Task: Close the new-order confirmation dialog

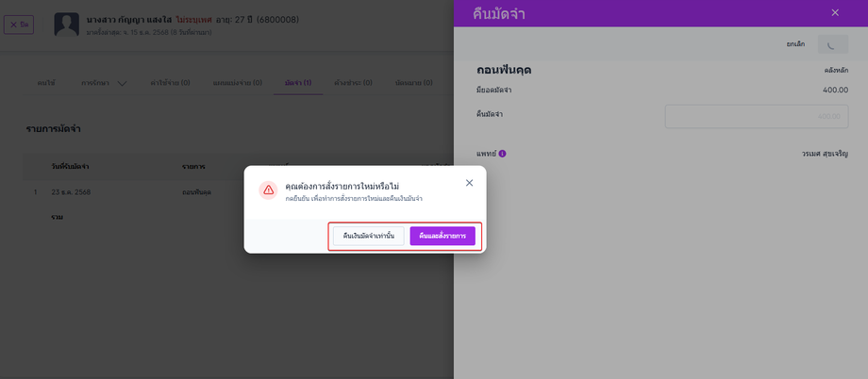Action: [x=469, y=183]
